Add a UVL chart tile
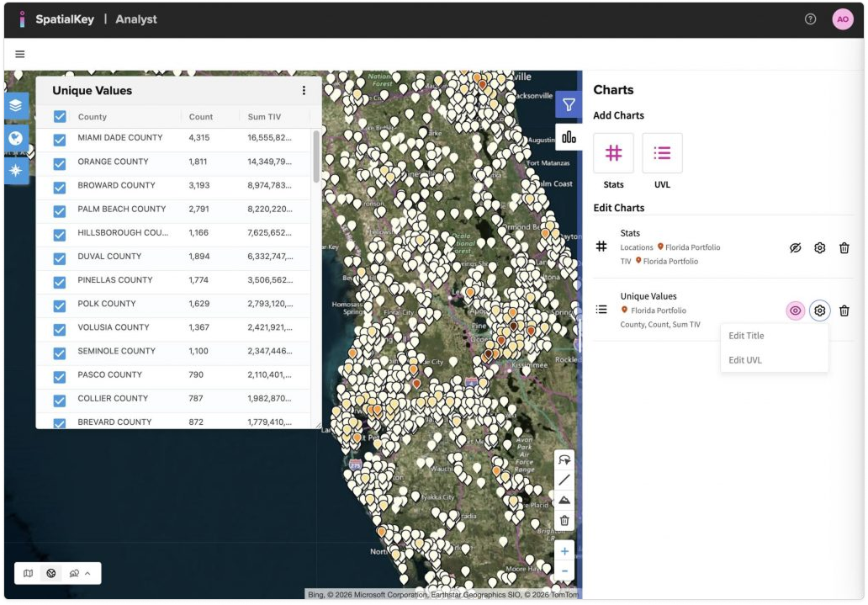The image size is (868, 605). pyautogui.click(x=662, y=153)
